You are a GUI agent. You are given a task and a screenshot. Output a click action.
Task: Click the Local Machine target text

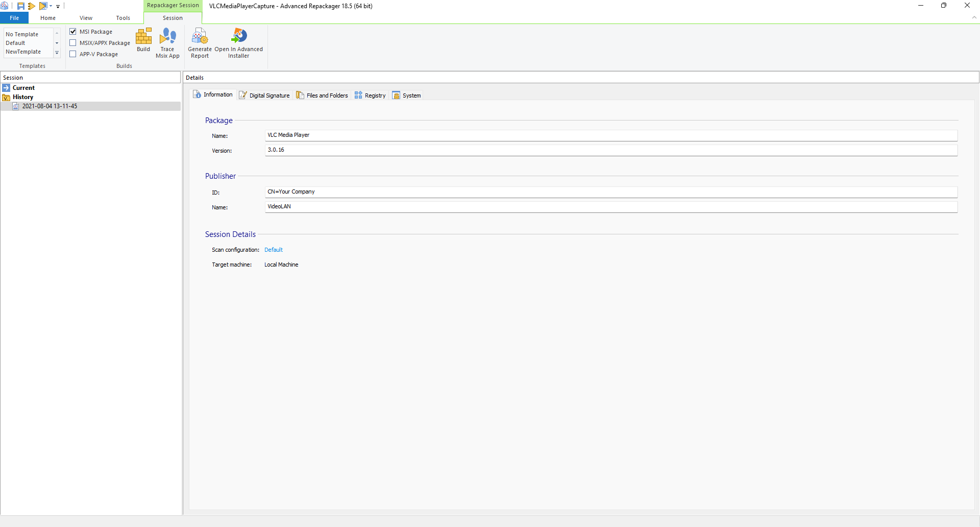(281, 265)
